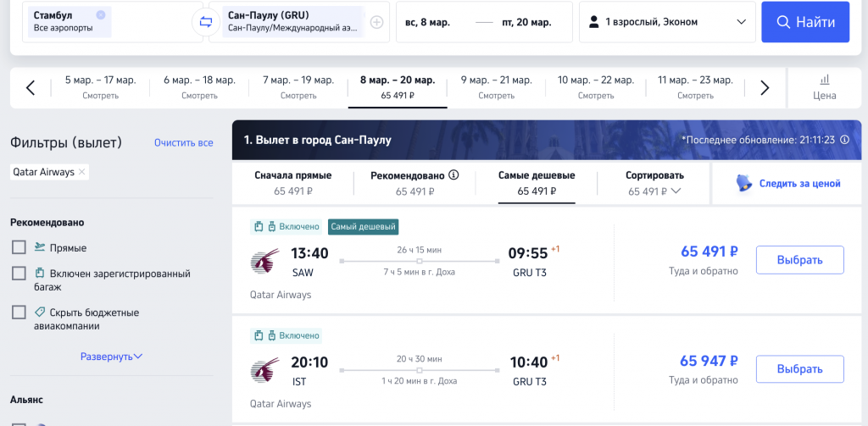Switch to the Сначала прямые tab
This screenshot has height=426, width=868.
pos(292,183)
